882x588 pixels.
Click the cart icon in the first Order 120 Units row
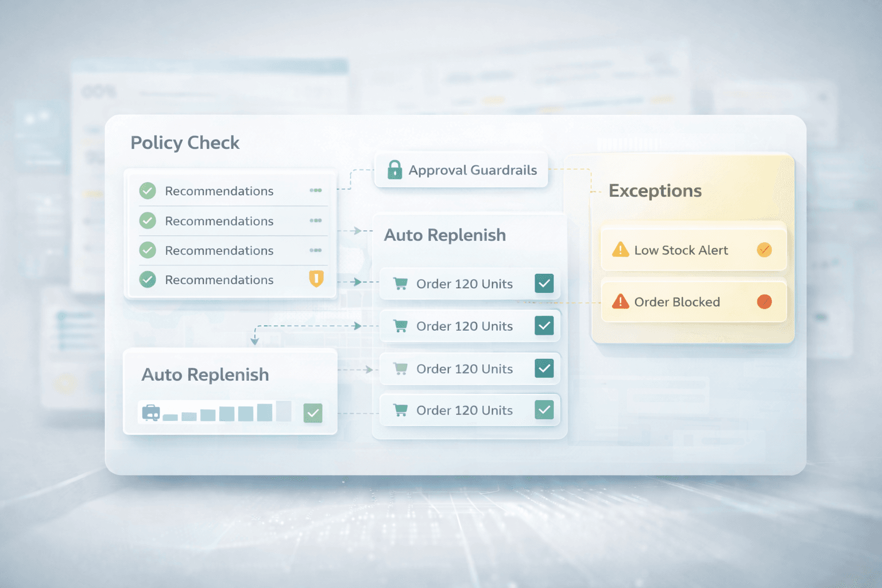(400, 284)
